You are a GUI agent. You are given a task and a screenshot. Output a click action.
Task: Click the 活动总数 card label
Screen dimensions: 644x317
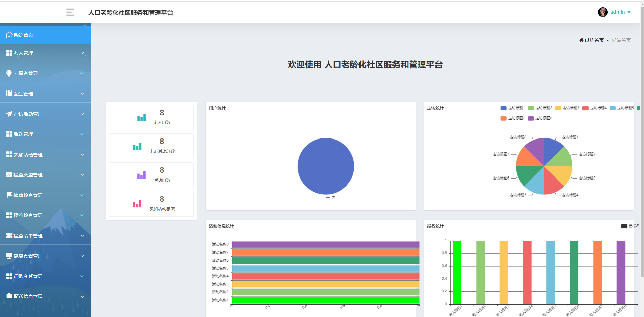coord(162,180)
